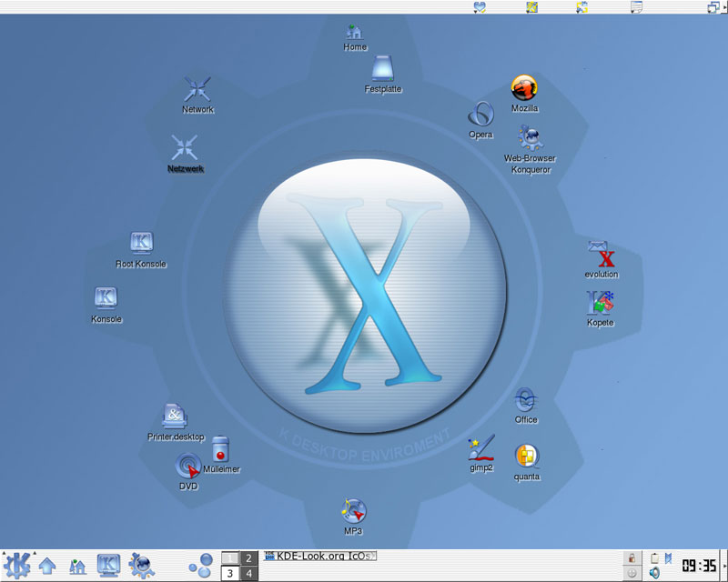
Task: Open the Klipper clipboard tray icon
Action: pos(654,558)
